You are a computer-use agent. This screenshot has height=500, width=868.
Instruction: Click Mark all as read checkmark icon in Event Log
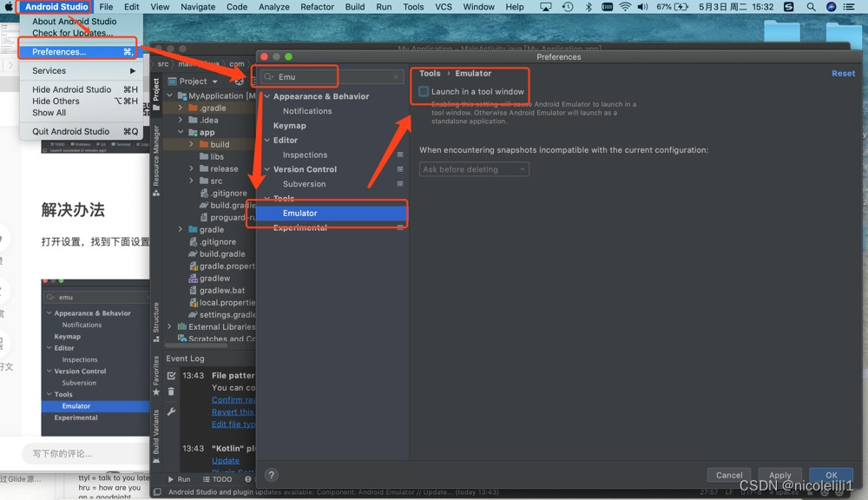coord(171,375)
